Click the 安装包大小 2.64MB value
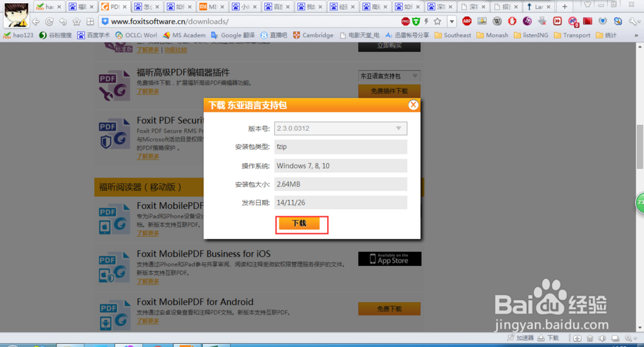The width and height of the screenshot is (644, 347). 341,184
